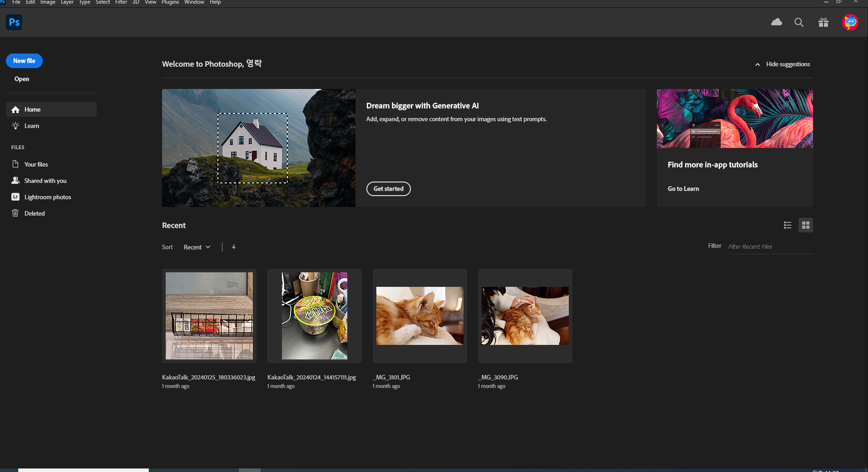Image resolution: width=868 pixels, height=472 pixels.
Task: Open the Select menu
Action: 103,2
